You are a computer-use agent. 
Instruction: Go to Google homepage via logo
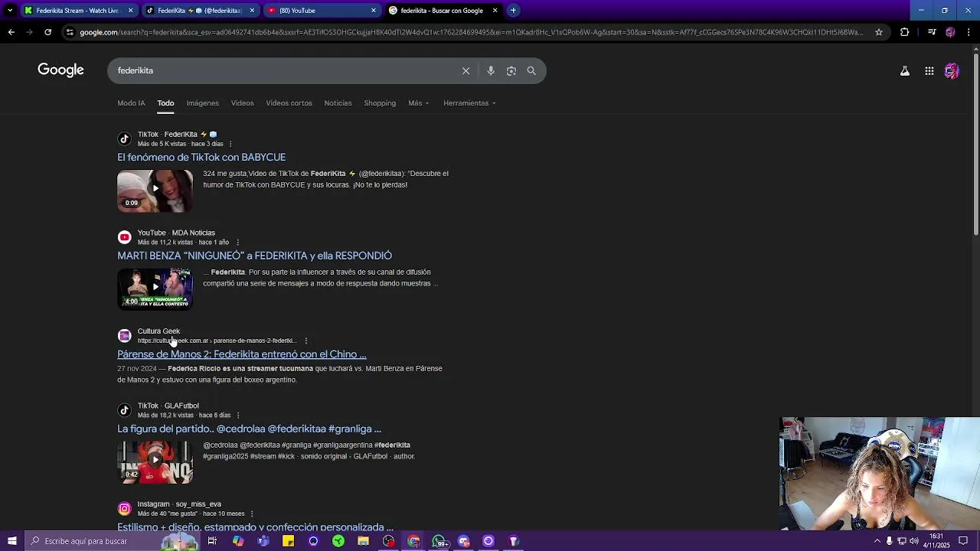click(x=60, y=70)
